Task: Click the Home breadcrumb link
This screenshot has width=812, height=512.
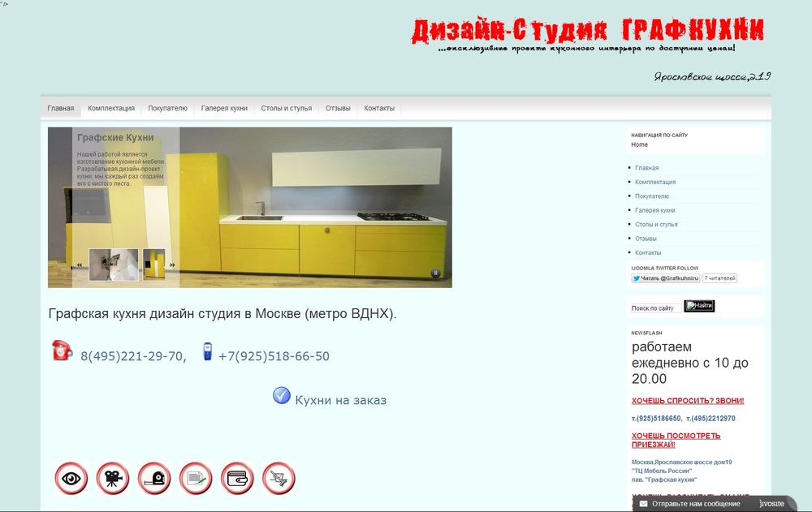Action: coord(639,144)
